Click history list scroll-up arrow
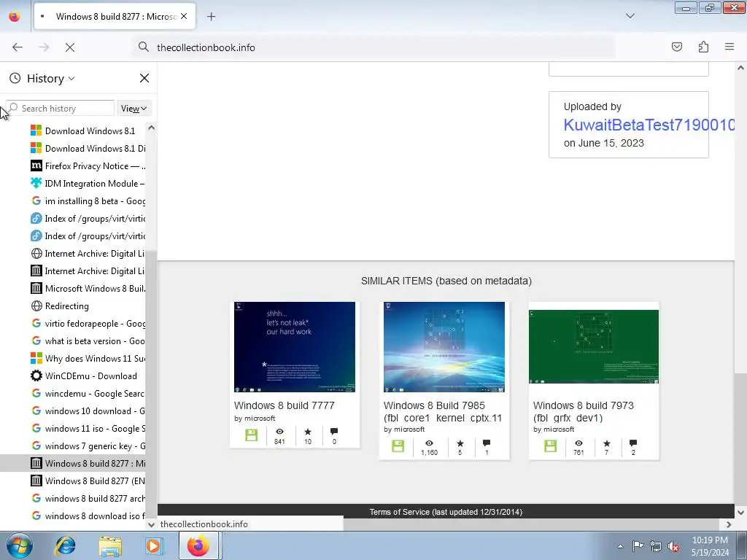 coord(151,128)
